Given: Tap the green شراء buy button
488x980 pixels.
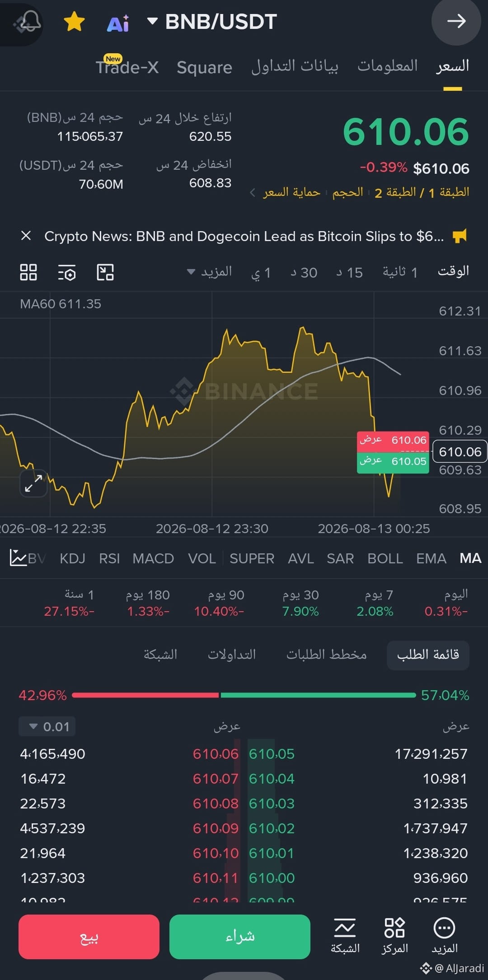Looking at the screenshot, I should click(240, 937).
